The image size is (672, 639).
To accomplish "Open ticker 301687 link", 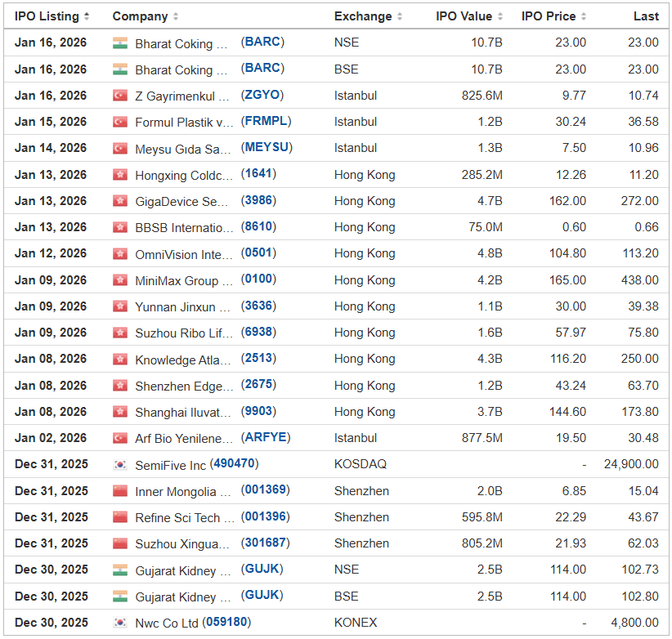I will (x=266, y=543).
